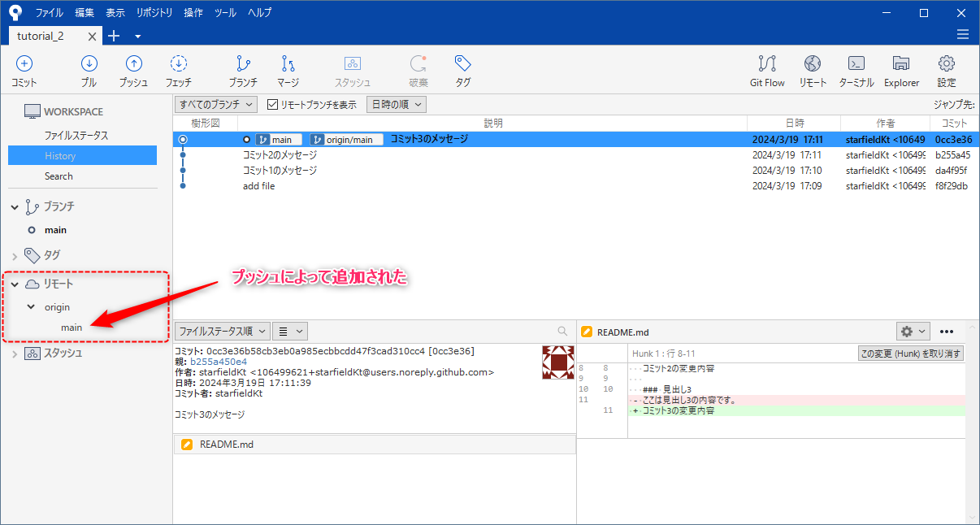The width and height of the screenshot is (980, 525).
Task: Click the WORKSPACE monitor icon
Action: (31, 111)
